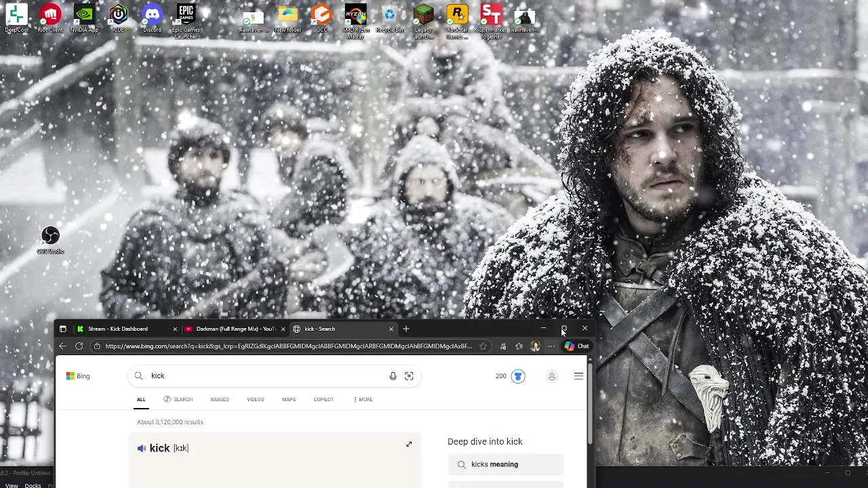Open the IMAGES results tab
The width and height of the screenshot is (868, 488).
click(x=220, y=399)
